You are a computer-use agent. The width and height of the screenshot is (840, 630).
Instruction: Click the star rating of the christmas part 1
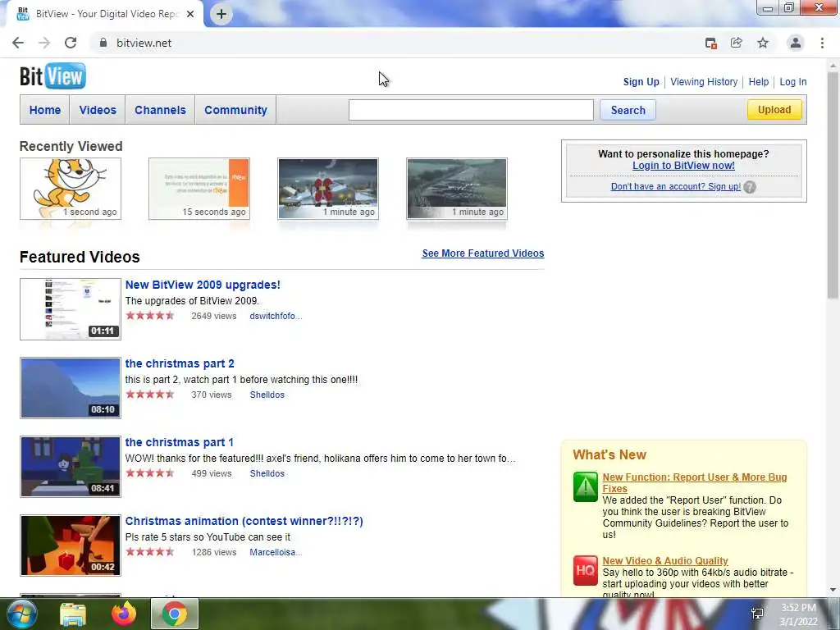pos(150,473)
